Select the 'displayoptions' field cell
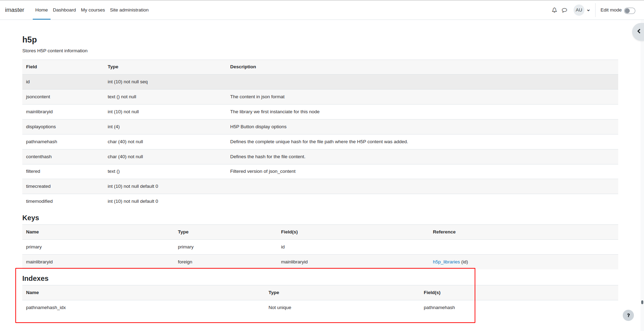 [x=41, y=127]
